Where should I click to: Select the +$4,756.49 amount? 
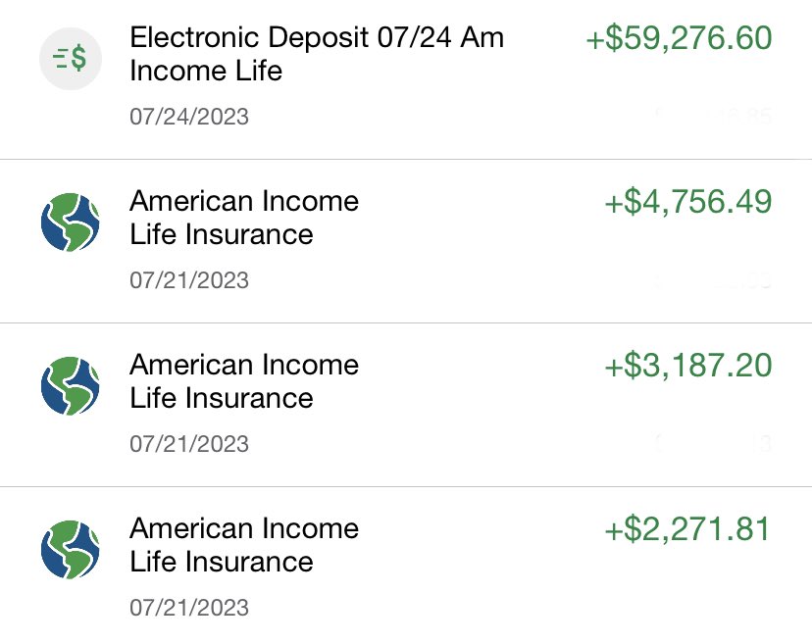688,201
